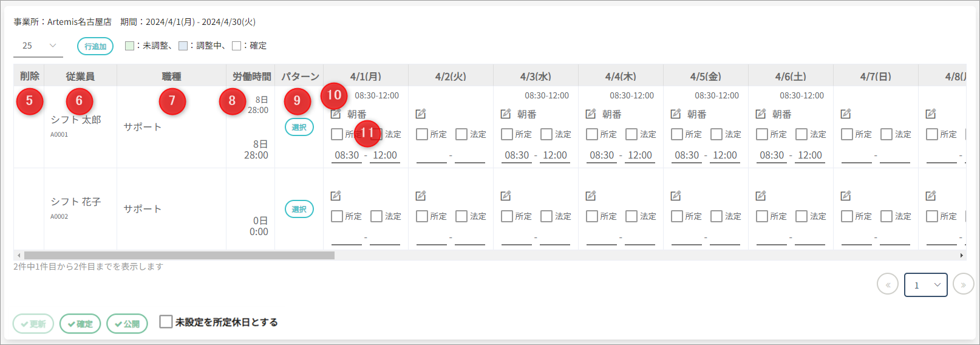980x345 pixels.
Task: Click the 行追加 button
Action: click(x=95, y=46)
